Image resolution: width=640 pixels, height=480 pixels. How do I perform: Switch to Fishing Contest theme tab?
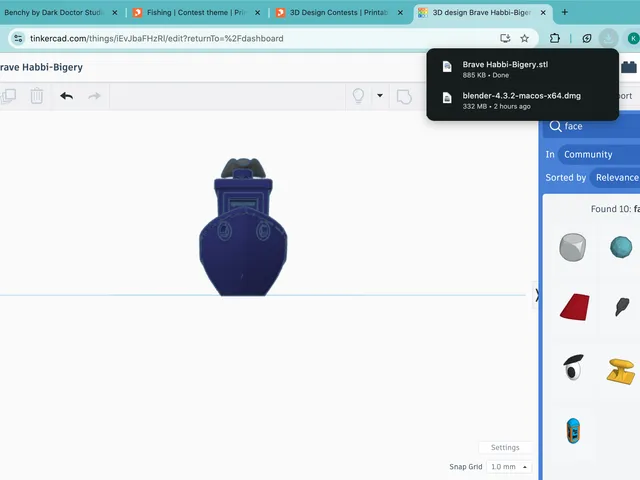197,13
